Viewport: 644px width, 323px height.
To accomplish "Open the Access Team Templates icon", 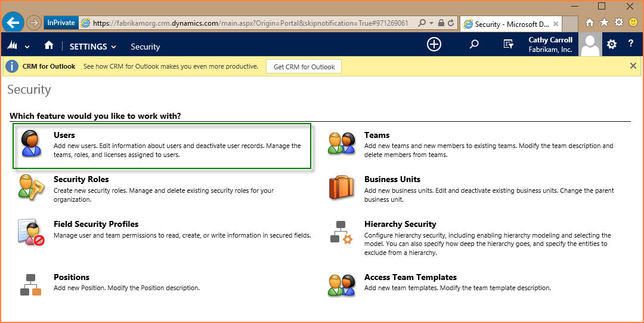I will click(x=341, y=285).
